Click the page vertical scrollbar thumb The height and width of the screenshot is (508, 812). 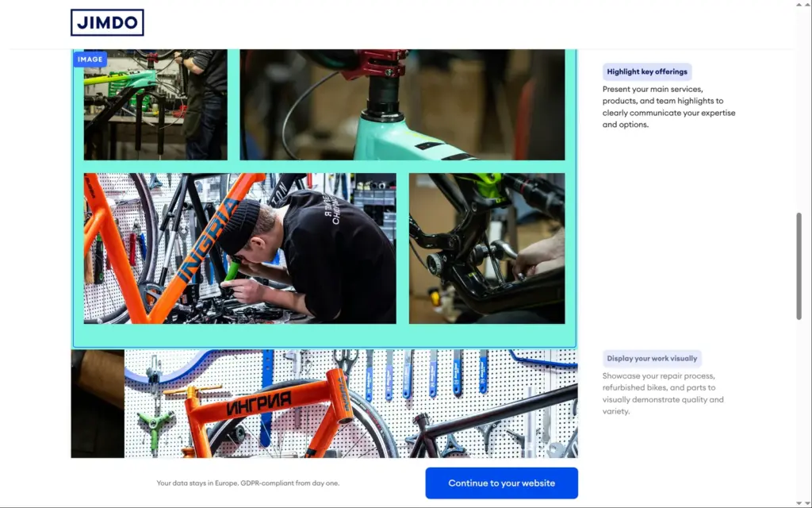coord(799,266)
